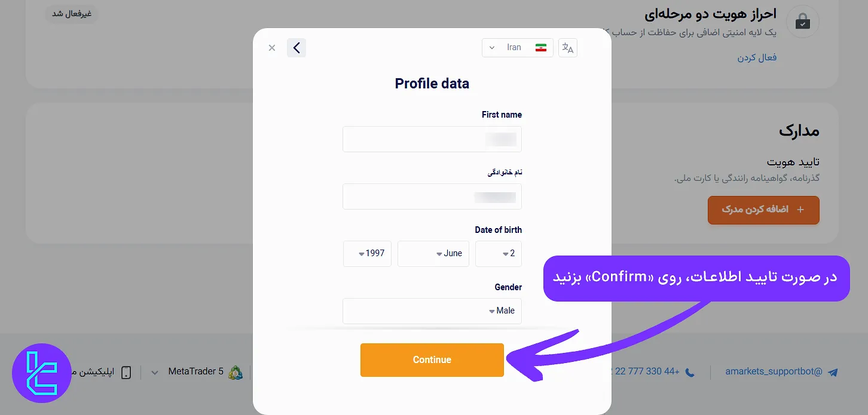Click the فعال کردن link

[757, 57]
